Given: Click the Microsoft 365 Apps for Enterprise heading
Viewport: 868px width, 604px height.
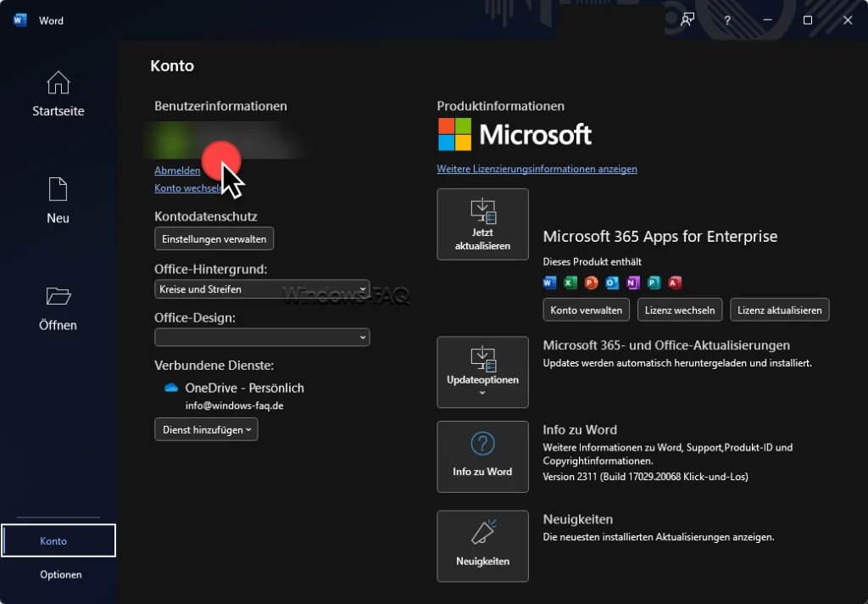Looking at the screenshot, I should (x=659, y=237).
